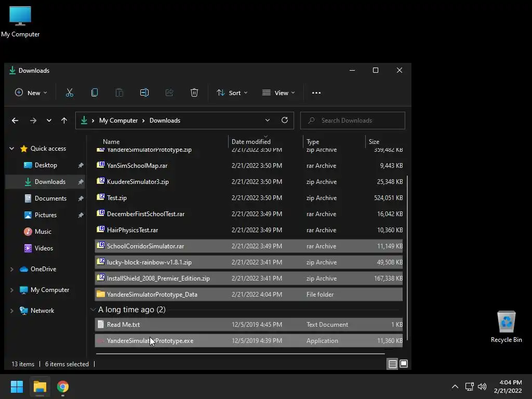532x399 pixels.
Task: Click File Explorer taskbar icon
Action: point(39,387)
